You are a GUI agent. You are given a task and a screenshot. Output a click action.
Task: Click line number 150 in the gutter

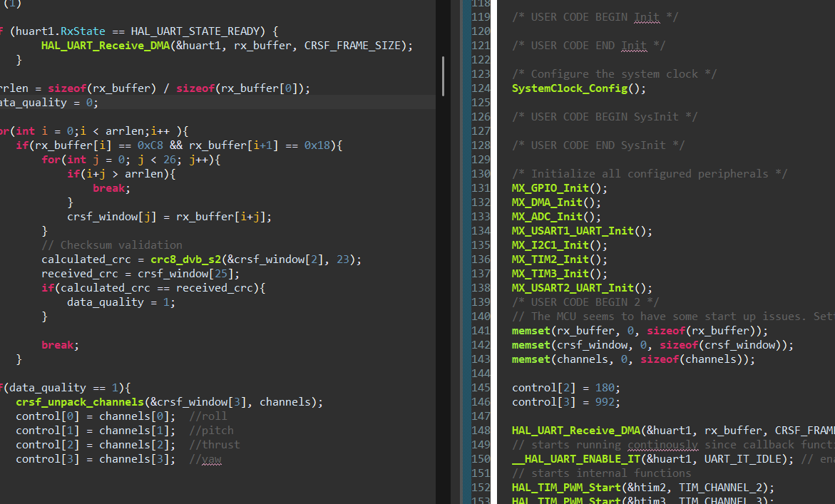point(481,459)
